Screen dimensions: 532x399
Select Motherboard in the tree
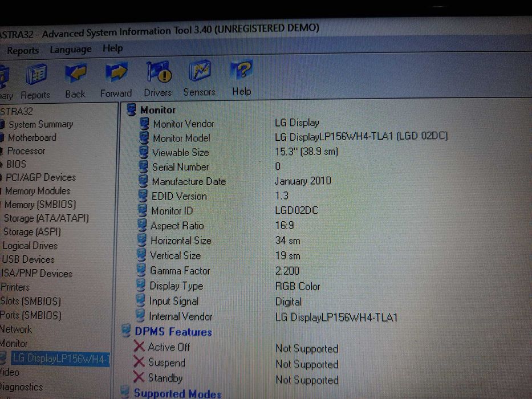33,138
